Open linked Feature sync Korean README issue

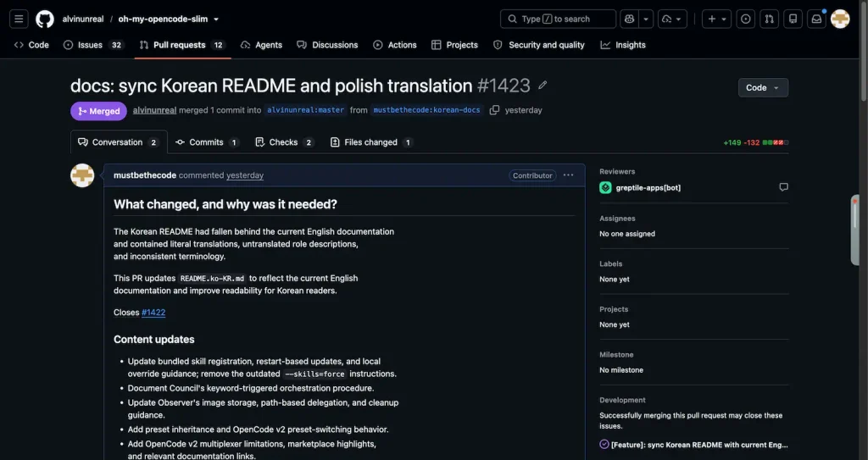pos(699,445)
